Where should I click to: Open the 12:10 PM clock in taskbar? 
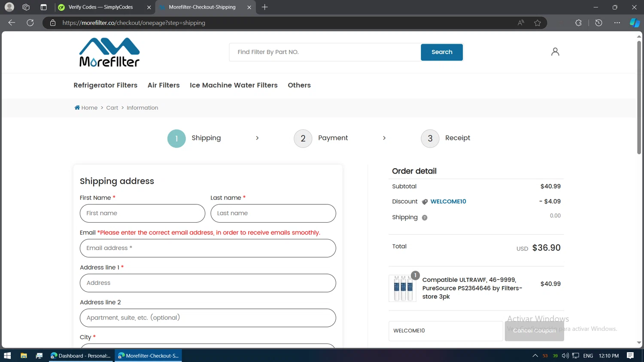[x=609, y=356]
